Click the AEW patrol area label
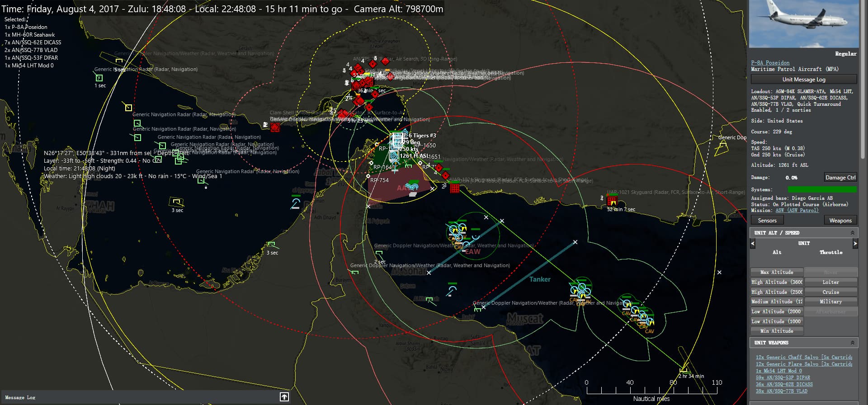 473,252
